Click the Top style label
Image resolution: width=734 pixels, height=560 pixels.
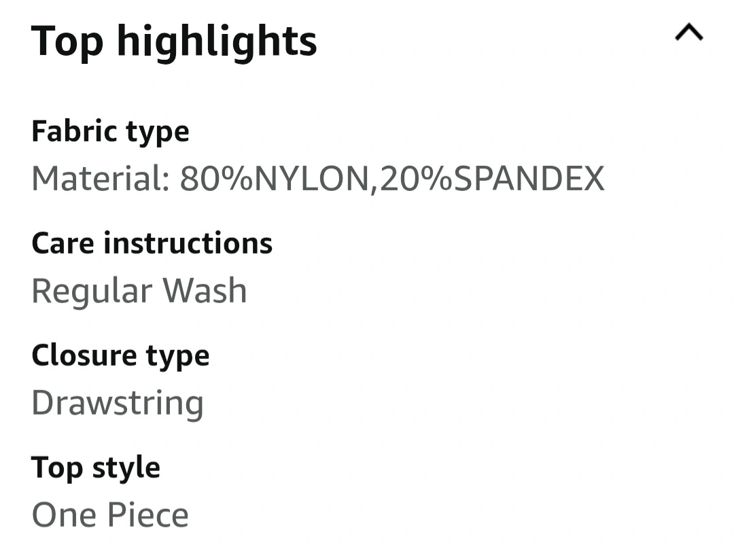96,468
